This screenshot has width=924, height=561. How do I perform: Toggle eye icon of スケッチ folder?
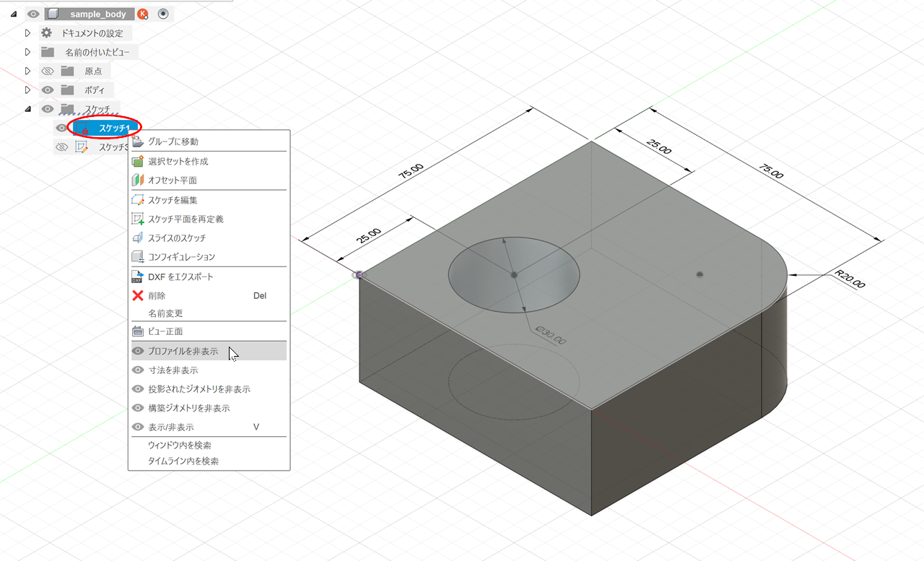48,109
